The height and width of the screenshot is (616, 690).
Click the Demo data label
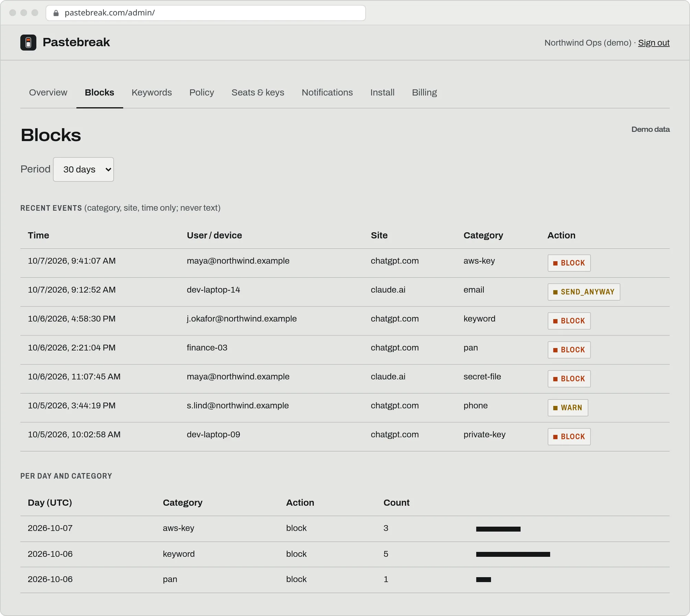click(x=650, y=129)
